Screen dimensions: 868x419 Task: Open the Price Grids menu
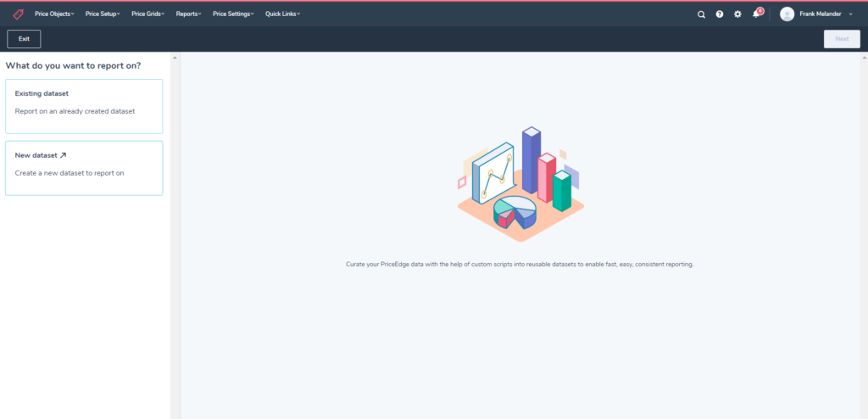point(148,14)
